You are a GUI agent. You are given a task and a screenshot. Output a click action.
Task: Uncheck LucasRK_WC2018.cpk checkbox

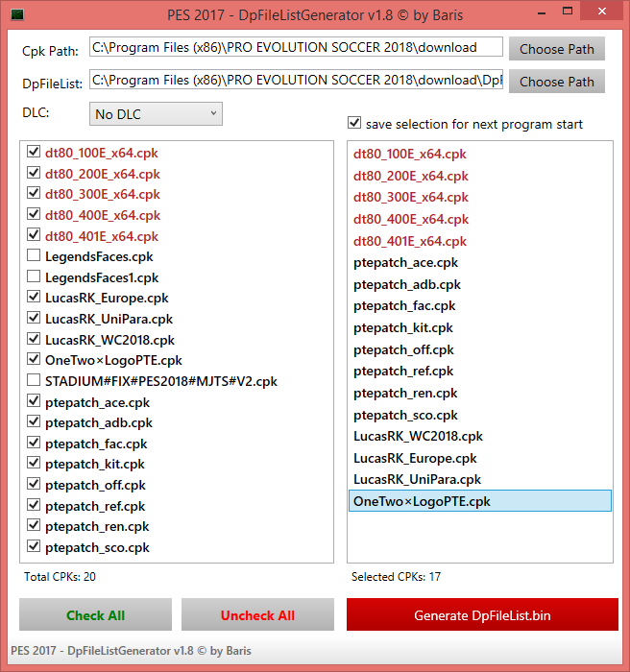(x=34, y=339)
